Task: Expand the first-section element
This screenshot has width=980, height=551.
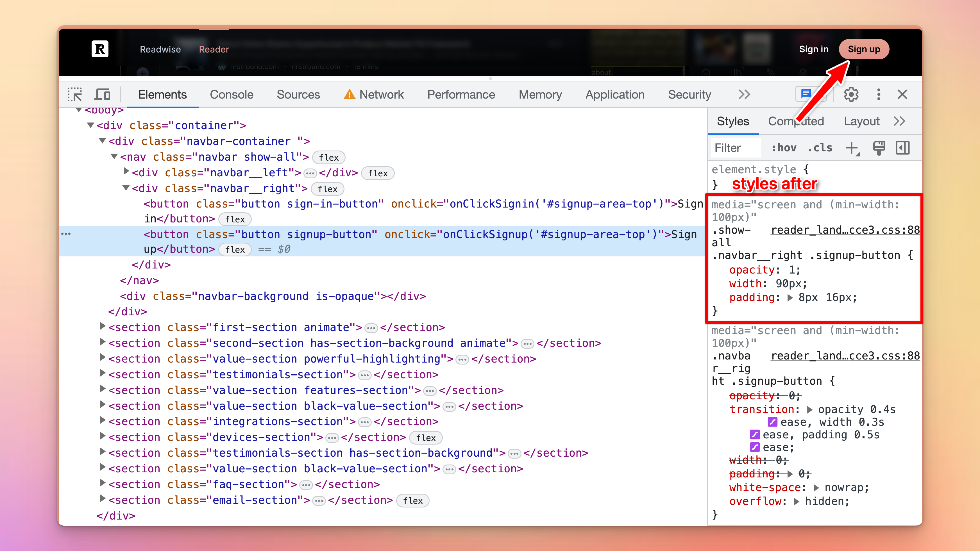Action: pos(102,326)
